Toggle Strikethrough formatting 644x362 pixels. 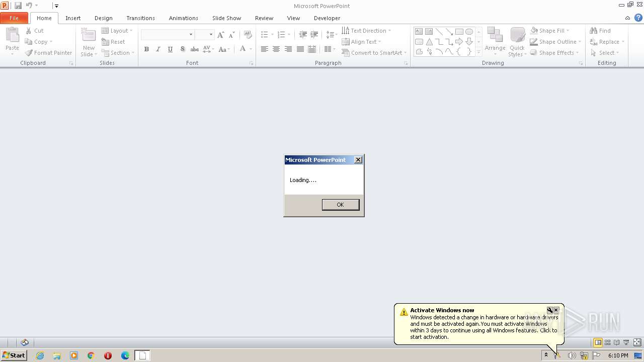click(x=194, y=49)
